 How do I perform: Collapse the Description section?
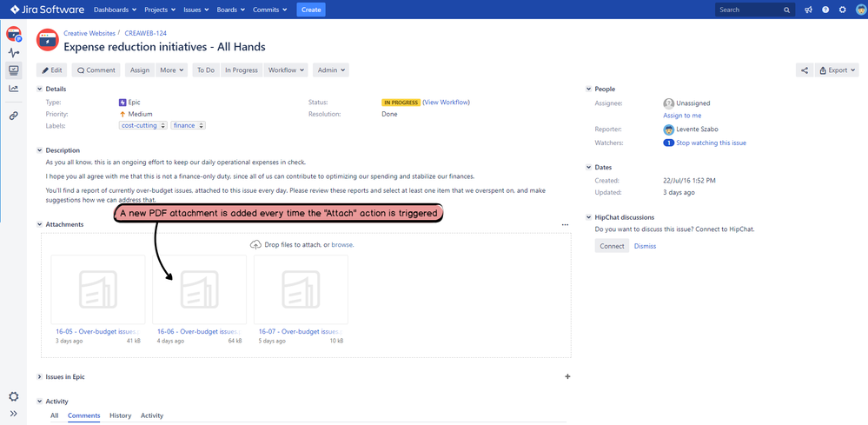[39, 150]
